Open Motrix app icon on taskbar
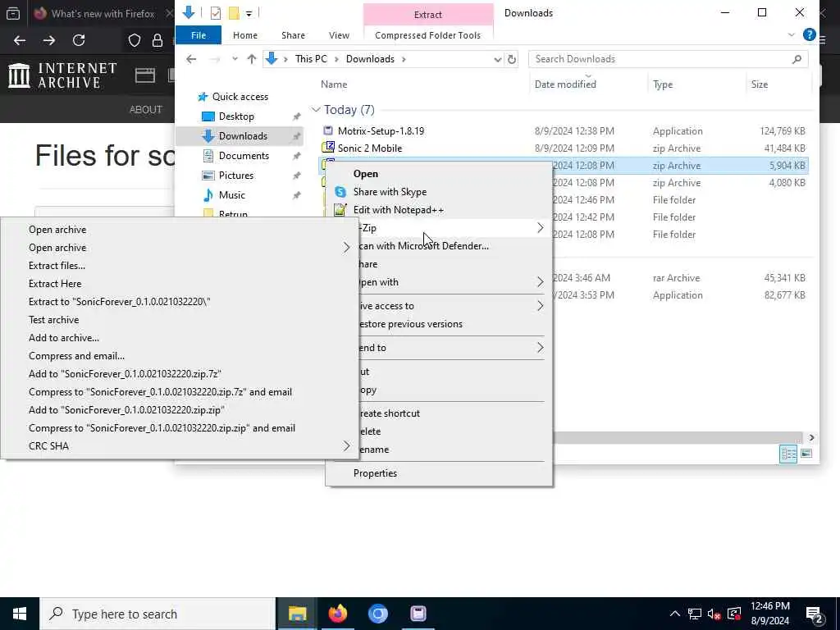 point(418,614)
